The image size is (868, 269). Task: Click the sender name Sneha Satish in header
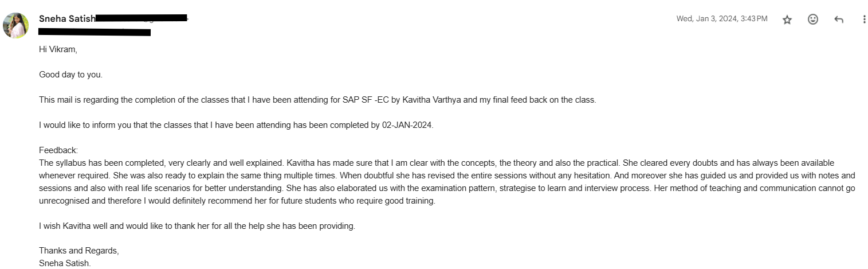tap(66, 18)
